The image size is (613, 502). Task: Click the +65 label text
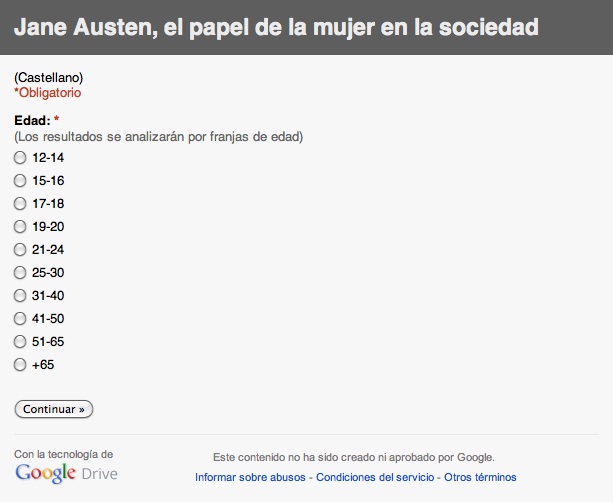[43, 365]
